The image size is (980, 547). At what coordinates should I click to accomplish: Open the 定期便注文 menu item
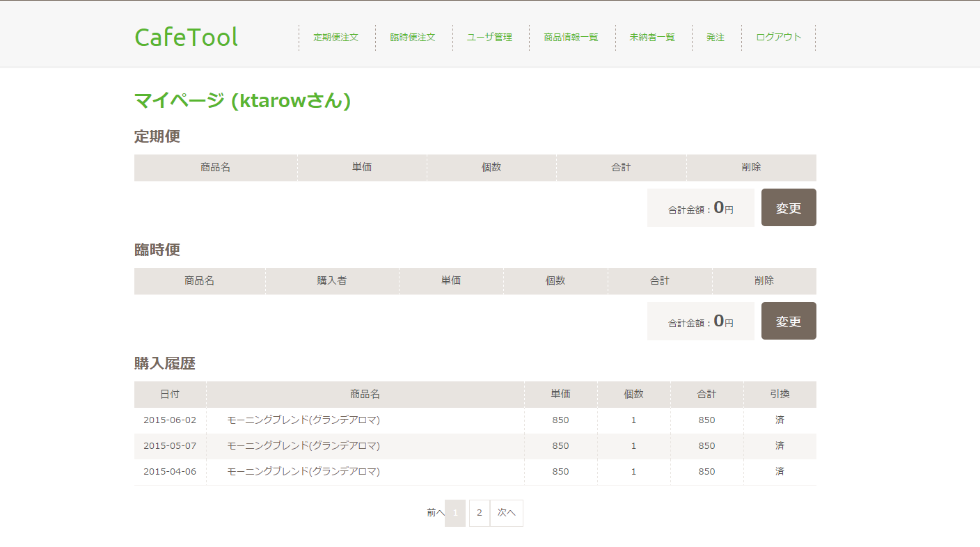[x=335, y=38]
